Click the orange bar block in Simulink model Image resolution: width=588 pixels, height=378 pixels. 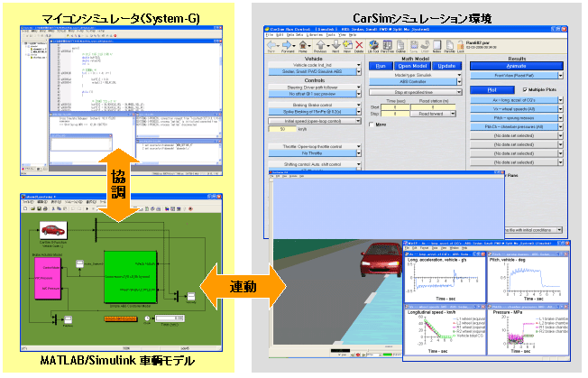[121, 319]
